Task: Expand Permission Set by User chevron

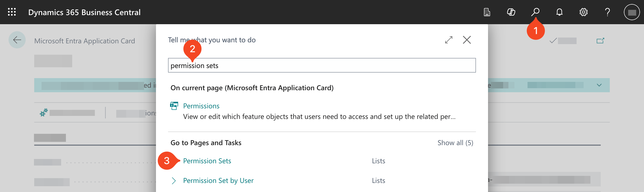Action: pyautogui.click(x=174, y=181)
